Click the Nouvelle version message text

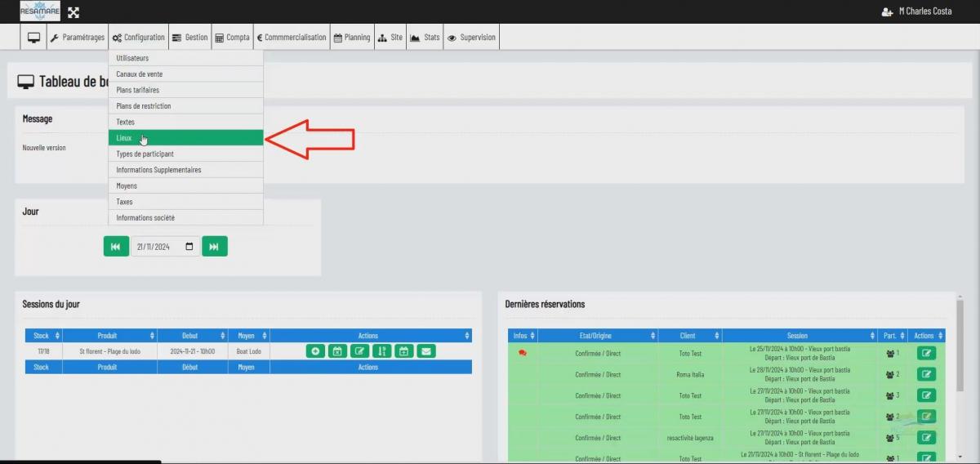[x=44, y=148]
